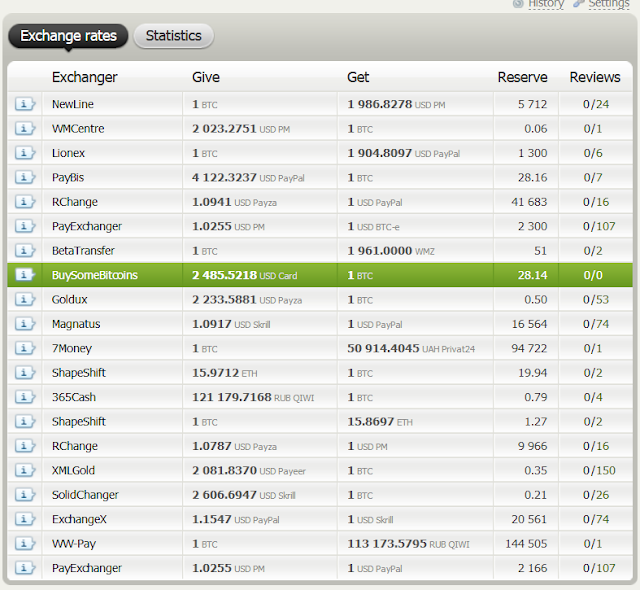The image size is (640, 590).
Task: Click the 1.1547 USD PayPal rate
Action: (x=236, y=519)
